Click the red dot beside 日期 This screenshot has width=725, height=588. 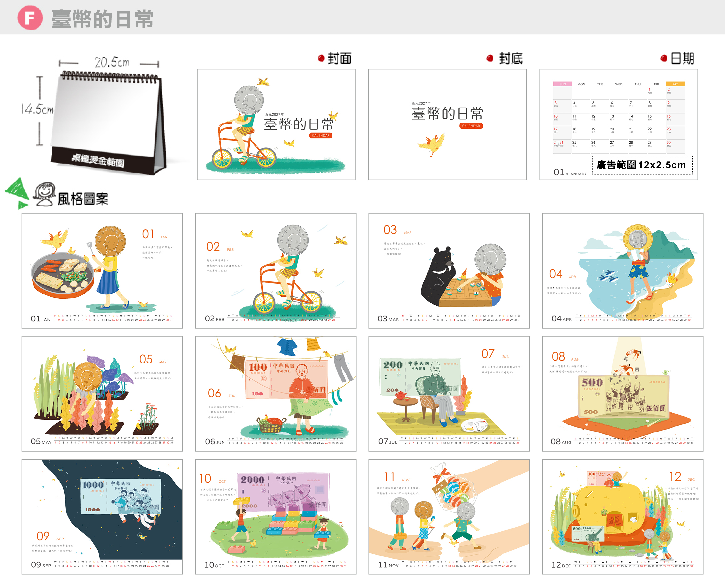point(664,58)
